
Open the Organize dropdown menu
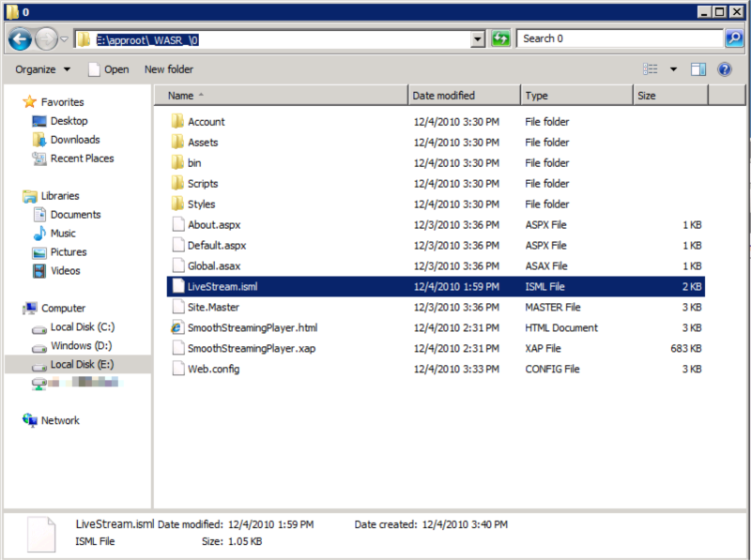tap(42, 69)
